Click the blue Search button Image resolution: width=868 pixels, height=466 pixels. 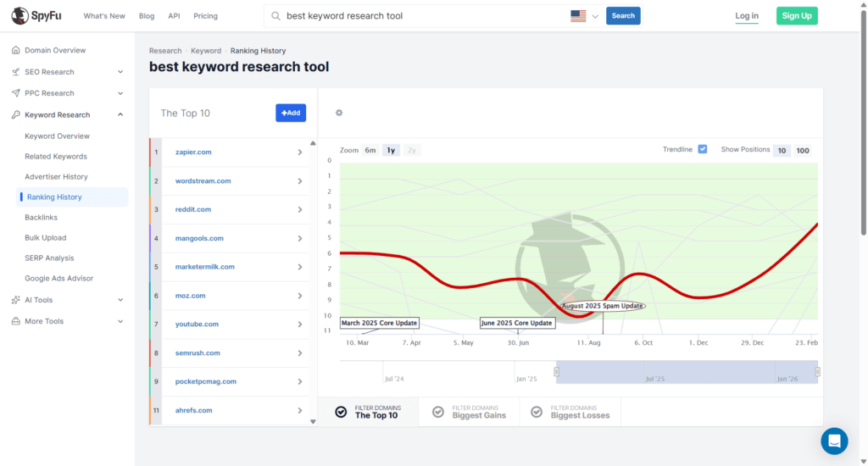coord(623,16)
